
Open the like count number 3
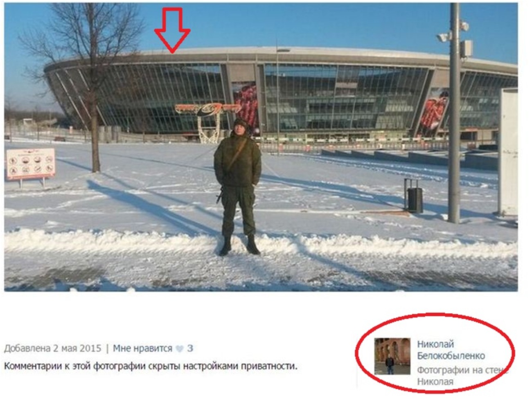coord(190,348)
